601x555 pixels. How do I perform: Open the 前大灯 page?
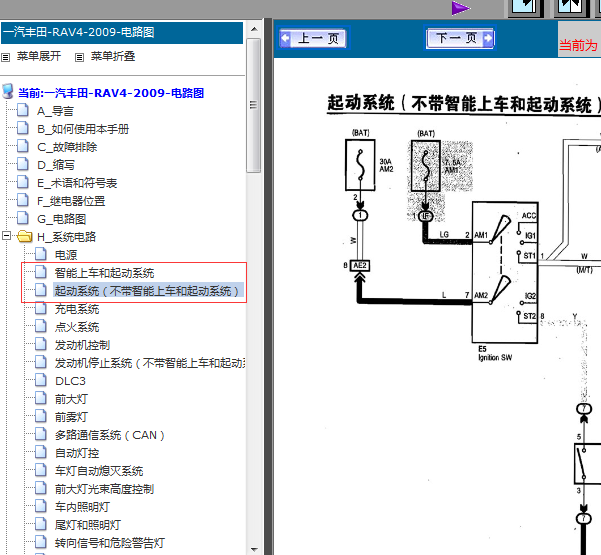(x=71, y=399)
